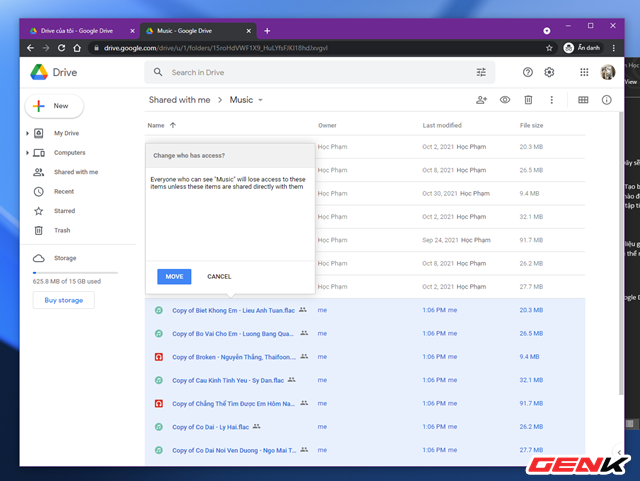Viewport: 640px width, 481px height.
Task: Show the View details info panel
Action: tap(606, 100)
